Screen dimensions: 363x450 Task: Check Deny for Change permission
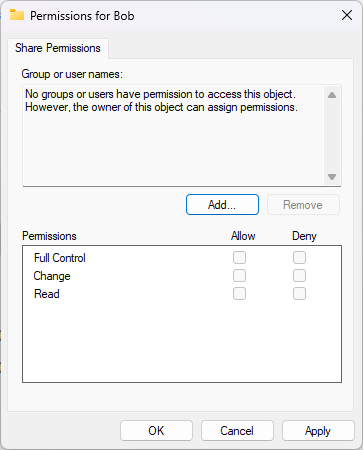(299, 276)
